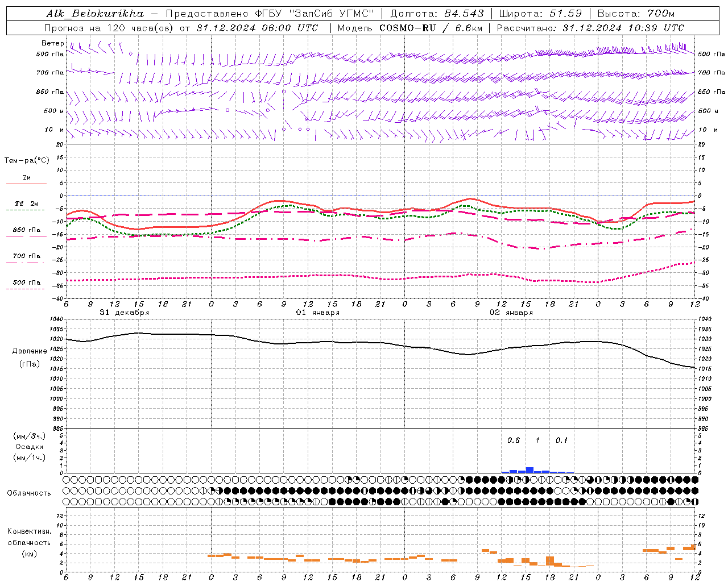
Task: Click the 'Широта: 51.59' latitude value
Action: (540, 14)
